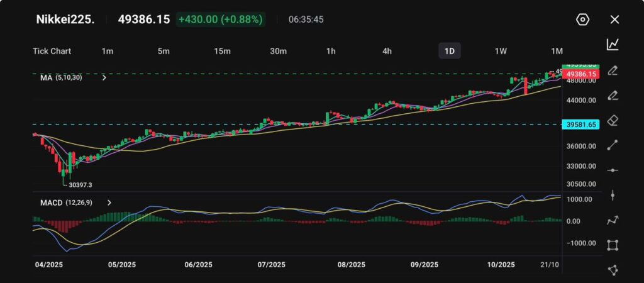
Task: Select the 1M monthly timeframe
Action: 557,51
